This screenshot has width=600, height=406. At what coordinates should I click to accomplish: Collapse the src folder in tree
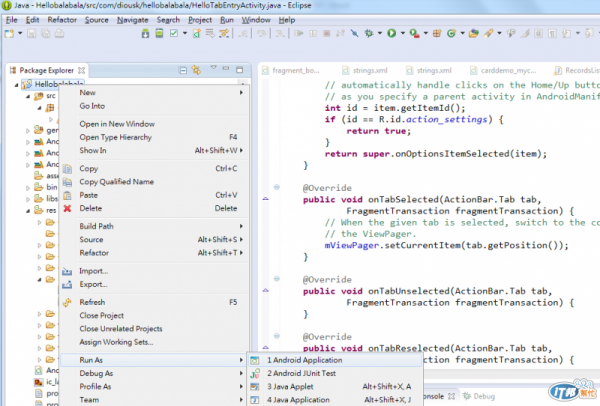pyautogui.click(x=28, y=96)
